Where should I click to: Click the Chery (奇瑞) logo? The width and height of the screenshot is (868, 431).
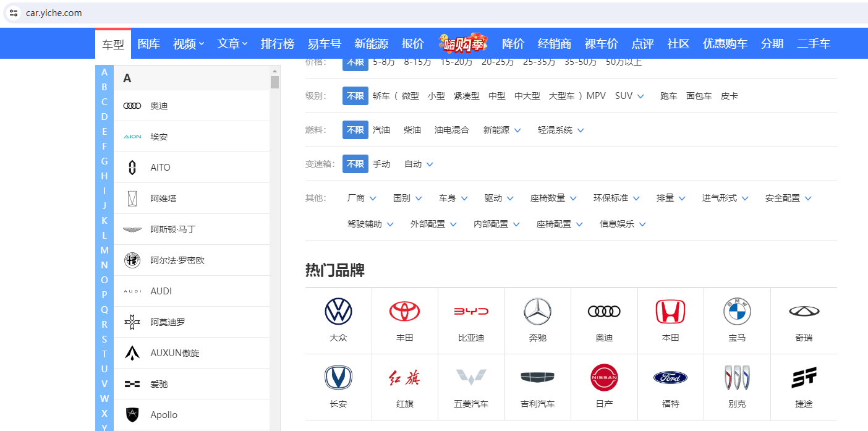point(804,311)
